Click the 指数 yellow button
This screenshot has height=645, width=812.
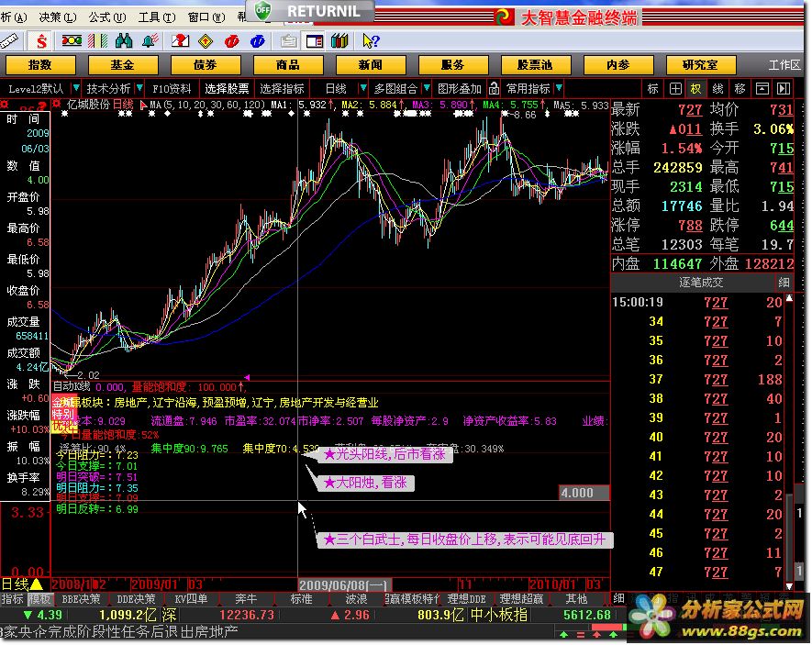coord(40,65)
